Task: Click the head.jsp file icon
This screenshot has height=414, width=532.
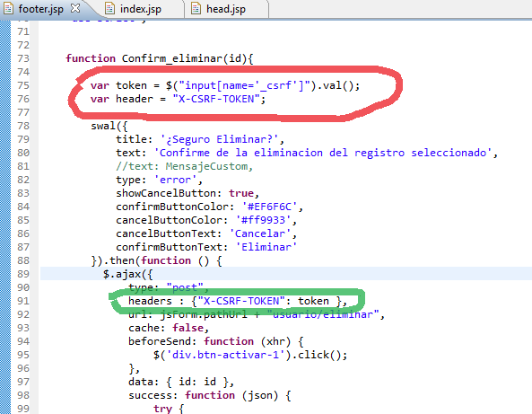Action: tap(196, 8)
